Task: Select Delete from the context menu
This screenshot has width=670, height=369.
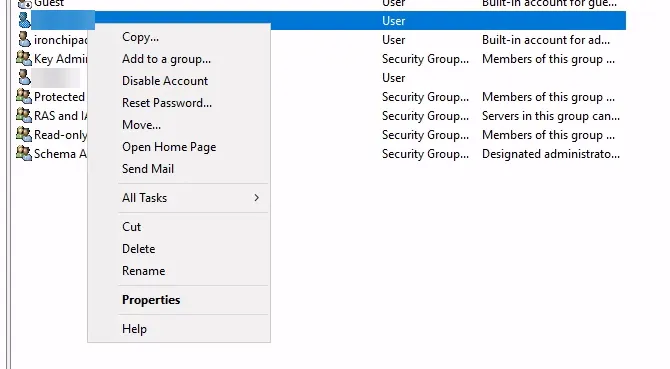Action: pyautogui.click(x=138, y=249)
